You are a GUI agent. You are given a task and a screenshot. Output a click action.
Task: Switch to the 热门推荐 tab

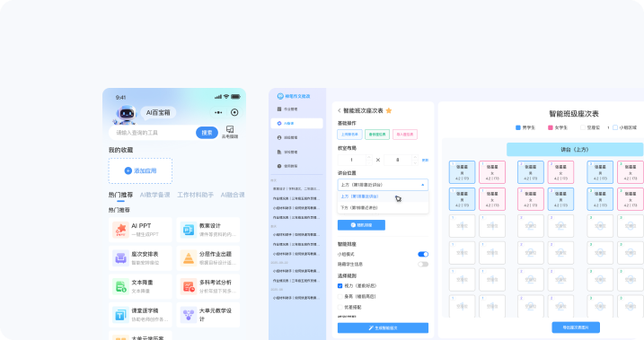tap(120, 195)
